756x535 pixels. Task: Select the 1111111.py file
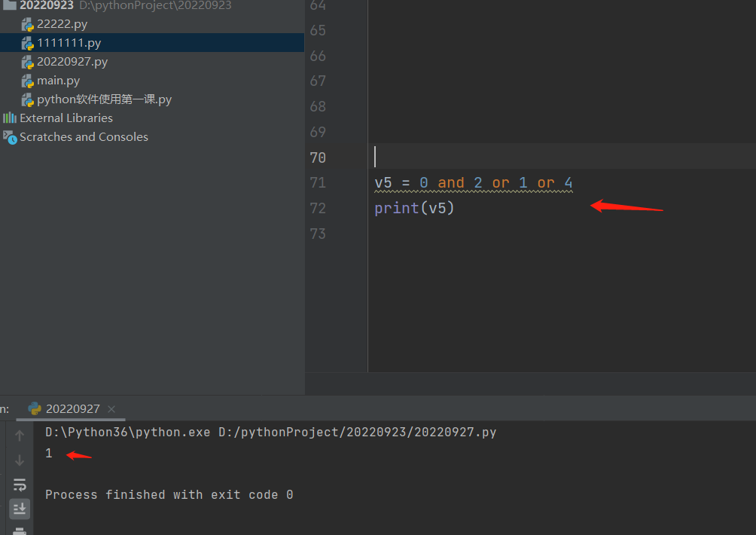coord(69,43)
